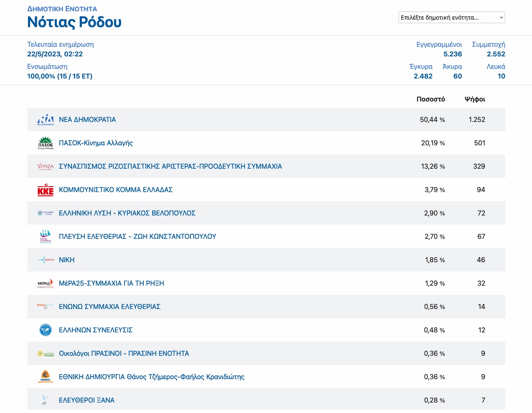This screenshot has width=532, height=413.
Task: Click the timestamp '22/5/2023, 02:22'
Action: [55, 54]
